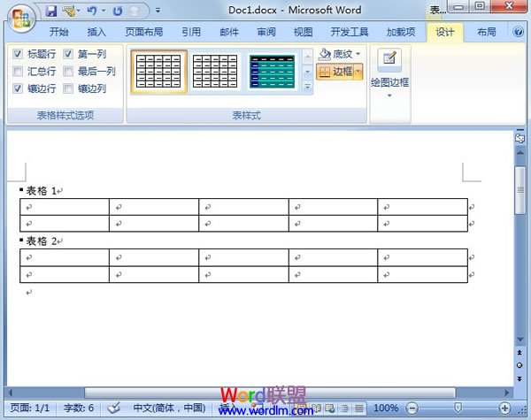Click the 页面: 1/1 status indicator
This screenshot has width=531, height=420.
coord(30,408)
